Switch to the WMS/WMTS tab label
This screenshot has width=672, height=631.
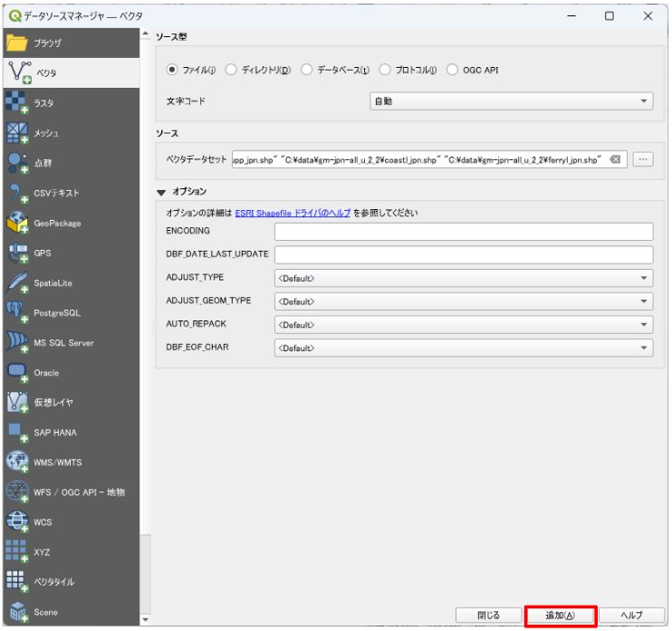point(58,463)
